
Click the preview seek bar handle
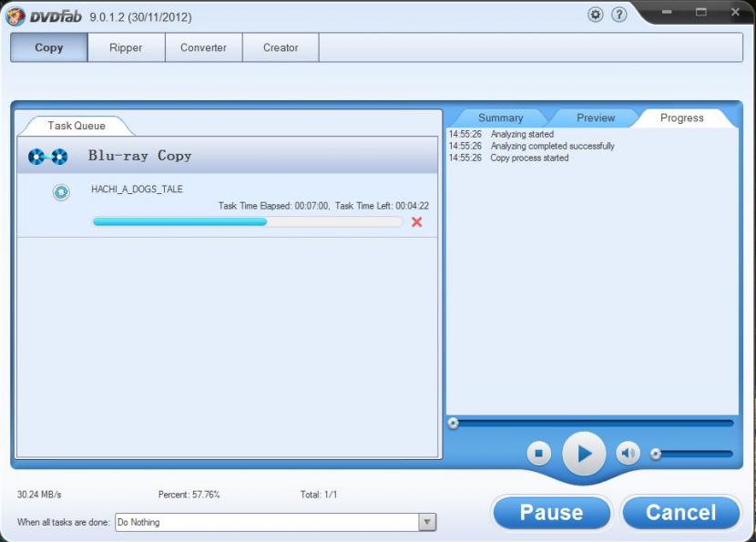(x=454, y=424)
